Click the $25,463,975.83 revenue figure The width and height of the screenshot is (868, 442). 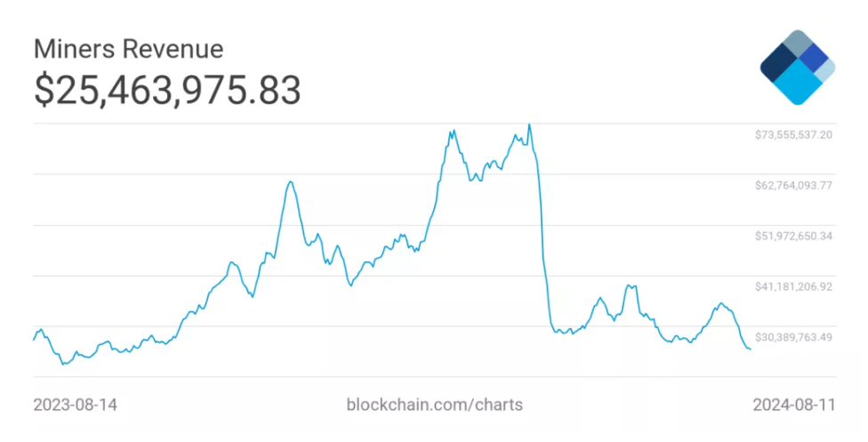167,91
